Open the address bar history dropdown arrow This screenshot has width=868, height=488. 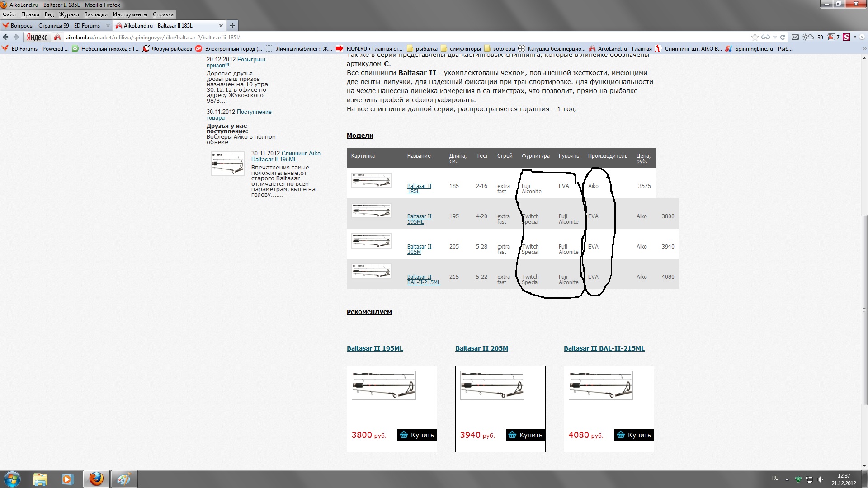[775, 37]
